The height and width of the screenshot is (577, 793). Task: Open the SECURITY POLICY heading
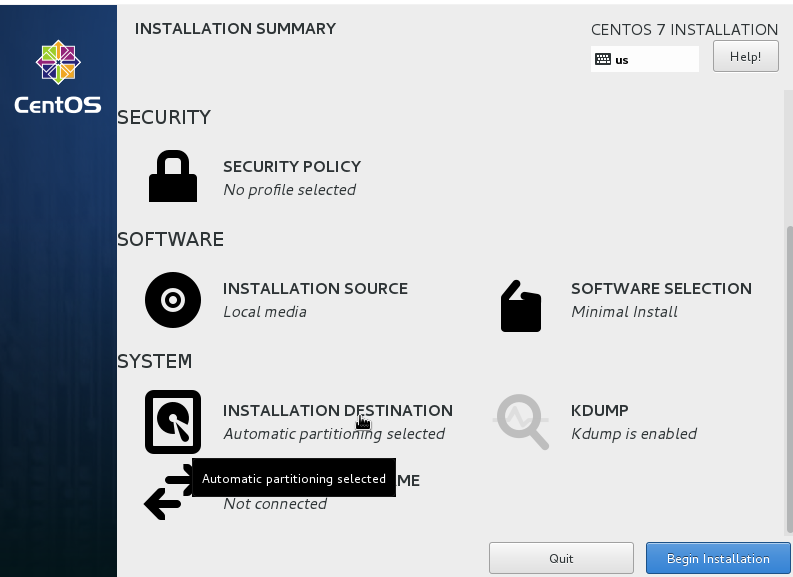tap(292, 166)
